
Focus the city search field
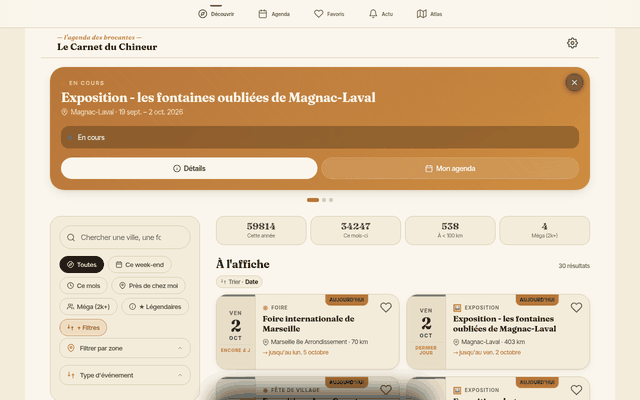tap(125, 237)
